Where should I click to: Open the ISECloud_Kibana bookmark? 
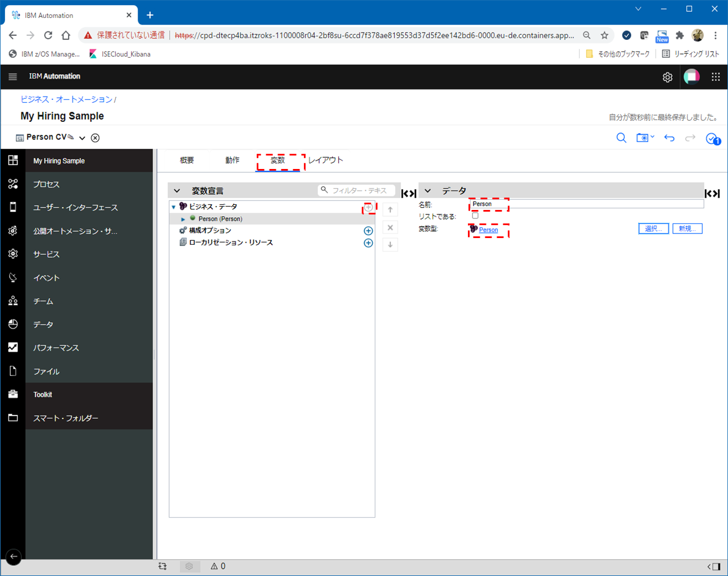tap(120, 54)
